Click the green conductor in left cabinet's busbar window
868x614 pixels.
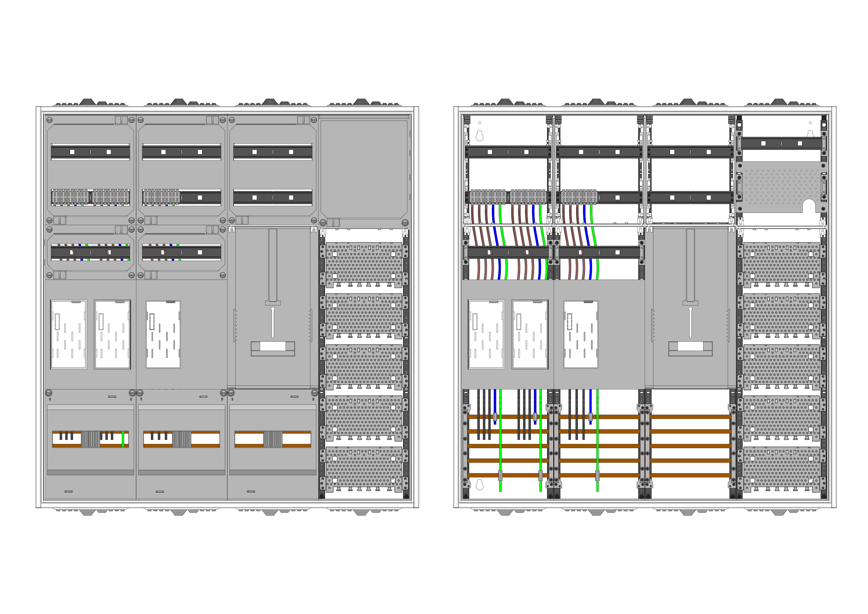pyautogui.click(x=123, y=439)
